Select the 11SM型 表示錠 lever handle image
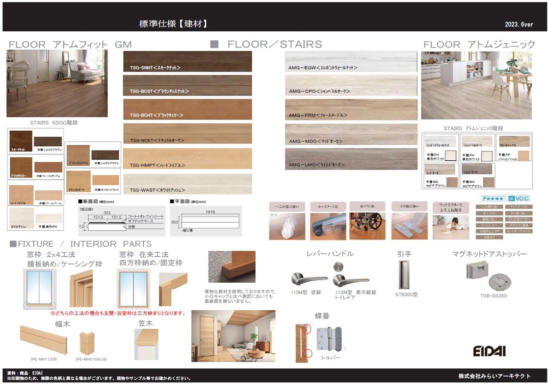This screenshot has width=548, height=392. 350,280
